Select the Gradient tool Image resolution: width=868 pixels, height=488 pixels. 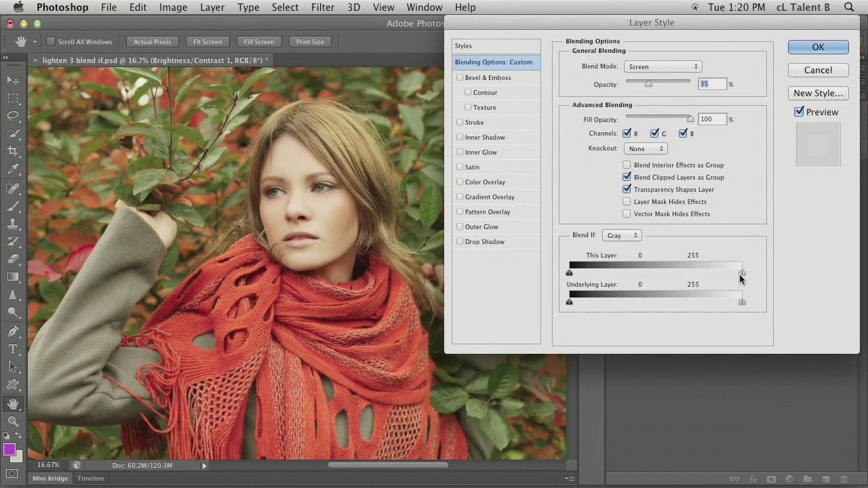click(x=13, y=277)
